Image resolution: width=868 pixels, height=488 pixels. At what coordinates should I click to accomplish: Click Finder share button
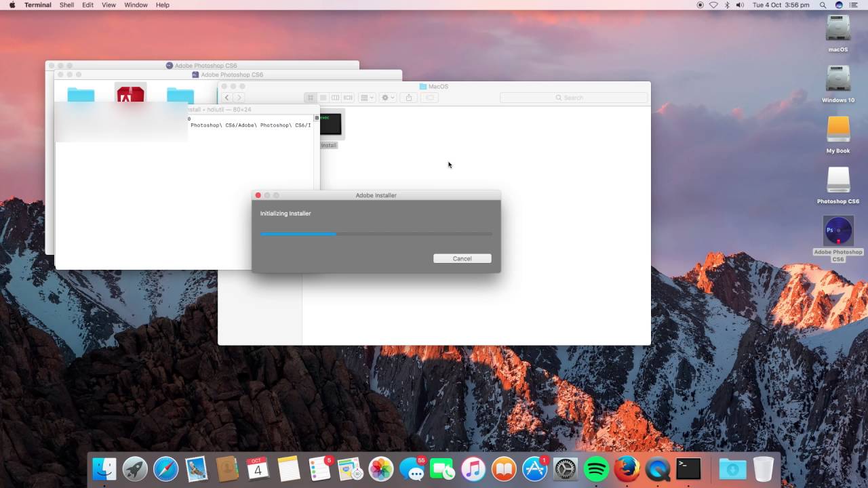click(408, 98)
